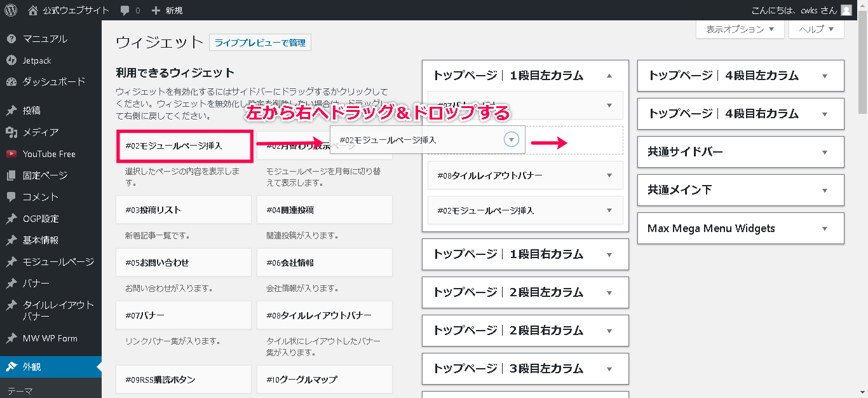Expand the Max Mega Menu Widgets area

[x=825, y=229]
